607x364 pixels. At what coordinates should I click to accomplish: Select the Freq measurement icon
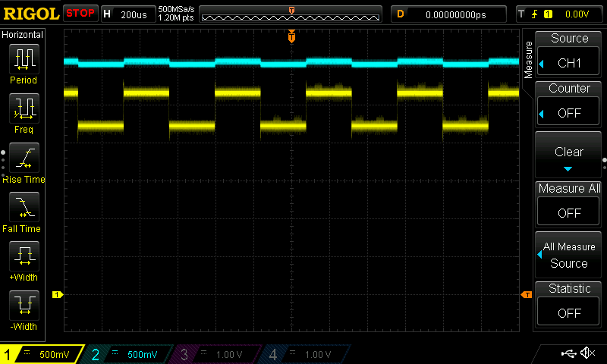(24, 108)
